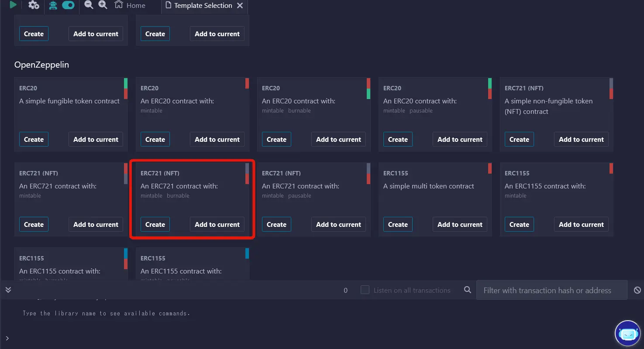Add simple fungible token ERC20 to current
Viewport: 644px width, 349px height.
[x=96, y=140]
